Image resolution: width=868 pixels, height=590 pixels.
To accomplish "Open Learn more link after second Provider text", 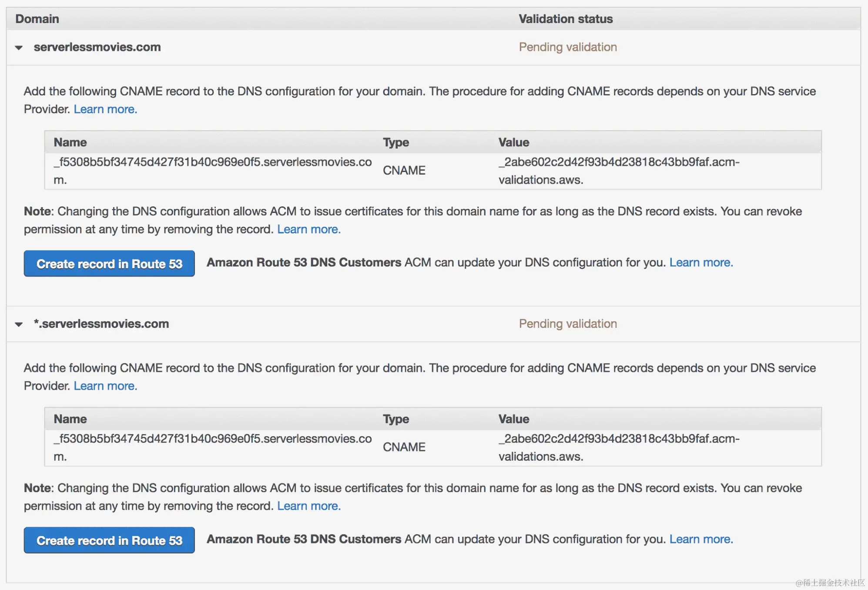I will [105, 386].
